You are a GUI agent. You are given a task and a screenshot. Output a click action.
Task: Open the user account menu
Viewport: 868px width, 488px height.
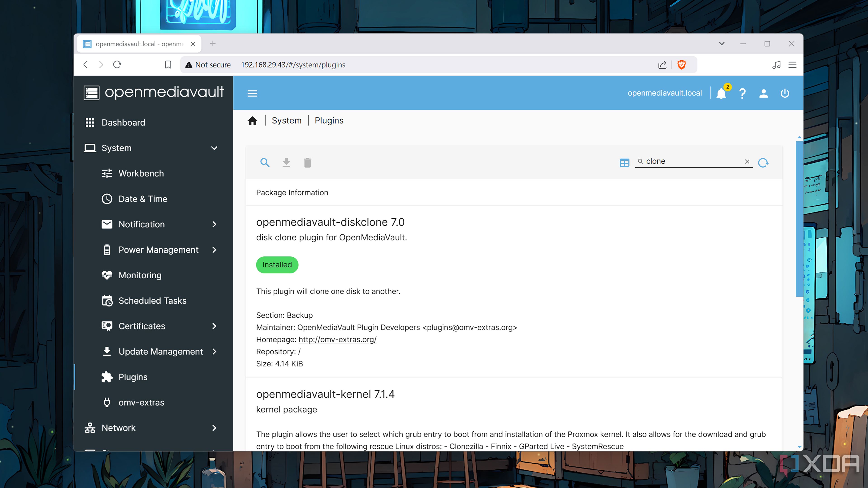click(x=764, y=93)
